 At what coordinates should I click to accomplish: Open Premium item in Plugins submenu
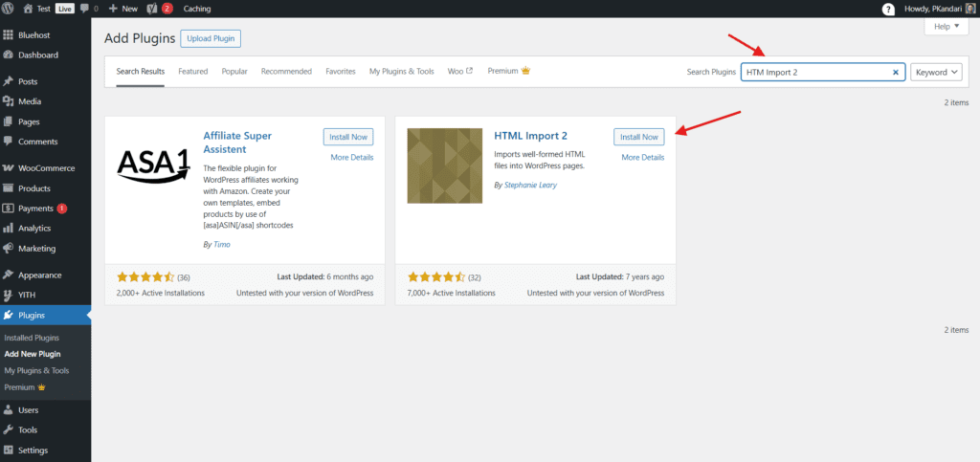[x=25, y=387]
